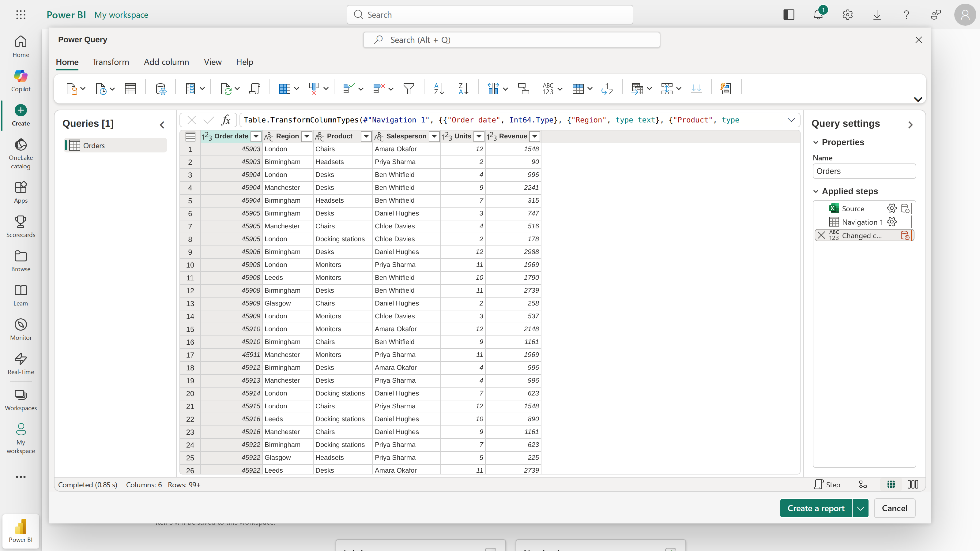Switch to the data grid view icon
This screenshot has width=980, height=551.
(x=891, y=485)
